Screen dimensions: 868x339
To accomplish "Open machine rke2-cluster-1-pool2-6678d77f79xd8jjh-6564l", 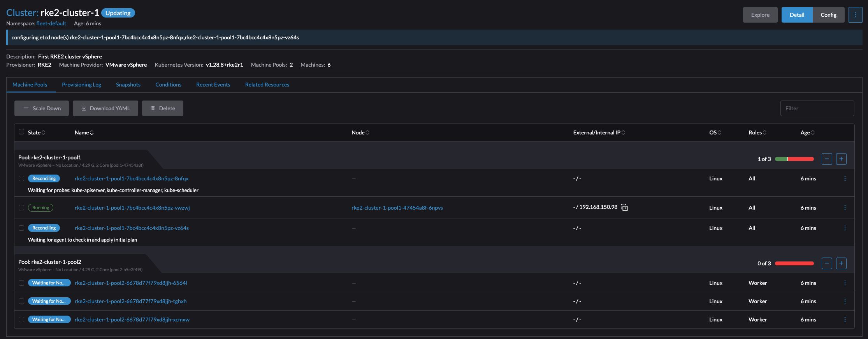I will point(131,283).
